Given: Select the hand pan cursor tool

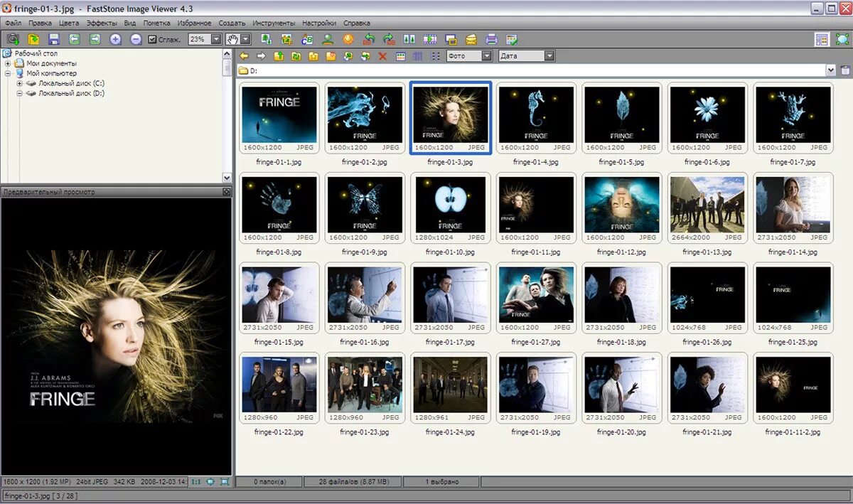Looking at the screenshot, I should pyautogui.click(x=232, y=39).
